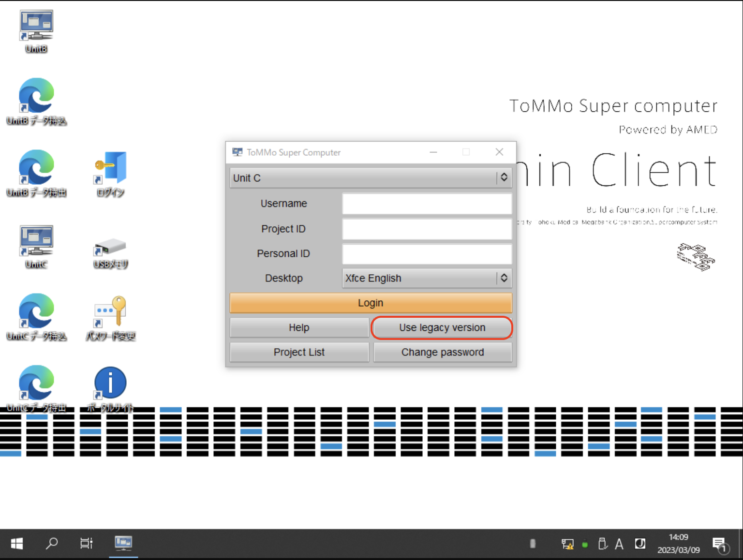Open the UnitB desktop shortcut

pos(36,27)
